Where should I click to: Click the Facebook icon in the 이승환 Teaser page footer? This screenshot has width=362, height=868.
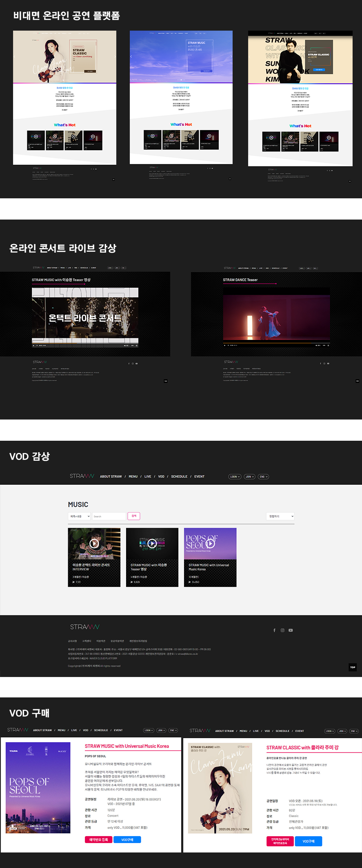pyautogui.click(x=129, y=364)
